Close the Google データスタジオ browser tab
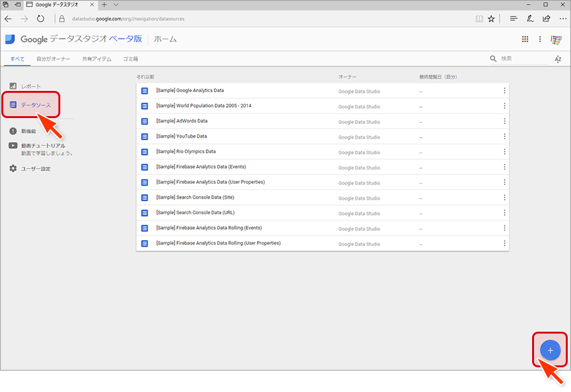Viewport: 571px width, 392px height. pyautogui.click(x=91, y=5)
